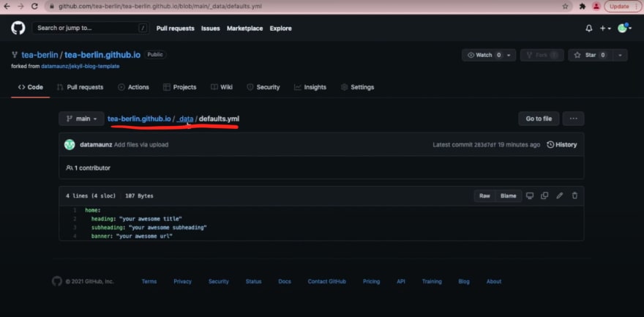Click the address bar URL
The height and width of the screenshot is (317, 644).
coord(160,7)
